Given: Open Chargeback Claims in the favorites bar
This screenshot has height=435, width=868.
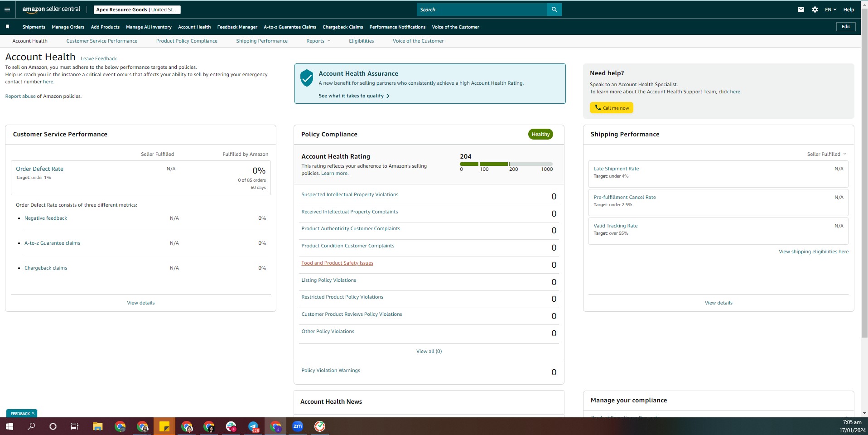Looking at the screenshot, I should pyautogui.click(x=343, y=27).
